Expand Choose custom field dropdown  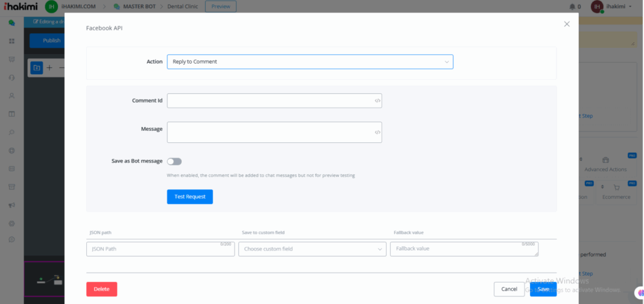[312, 249]
